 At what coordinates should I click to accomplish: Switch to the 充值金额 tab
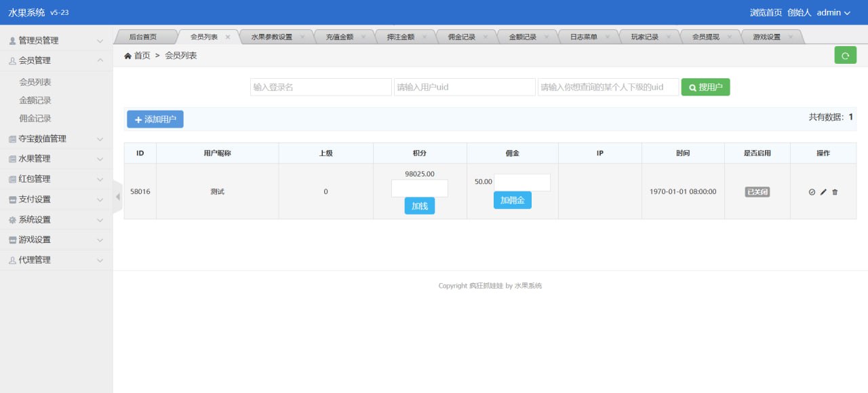click(x=339, y=37)
